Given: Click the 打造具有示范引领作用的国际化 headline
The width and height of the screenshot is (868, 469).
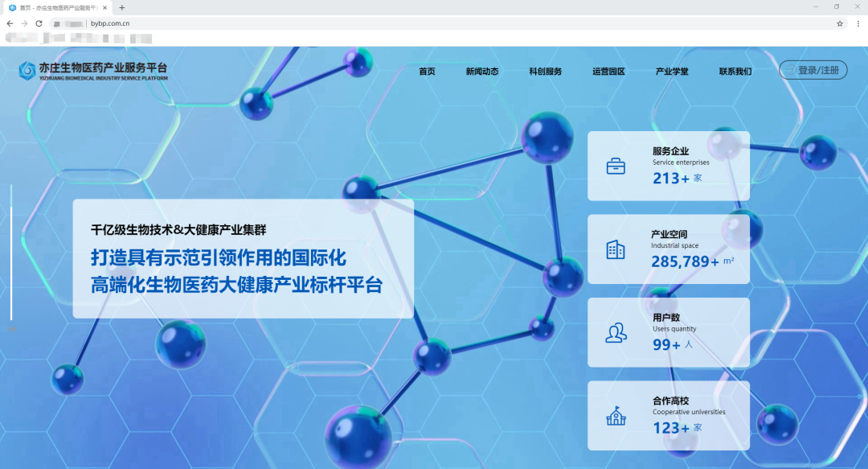Looking at the screenshot, I should [219, 257].
